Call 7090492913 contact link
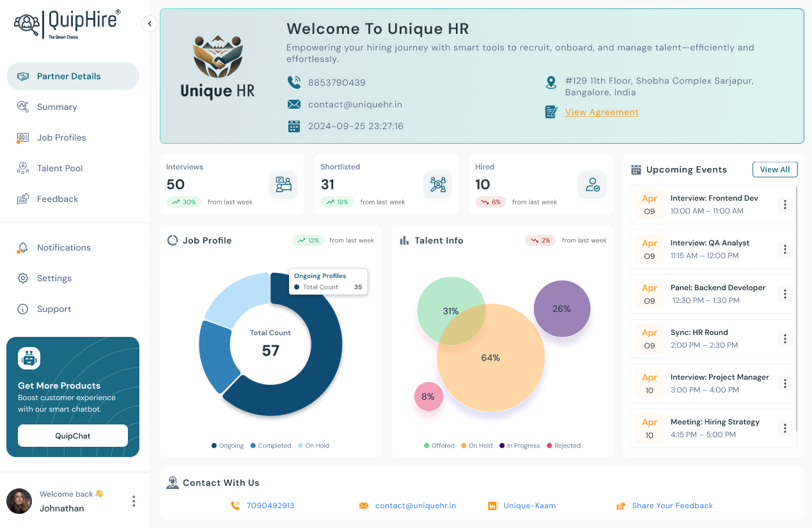 (x=270, y=506)
